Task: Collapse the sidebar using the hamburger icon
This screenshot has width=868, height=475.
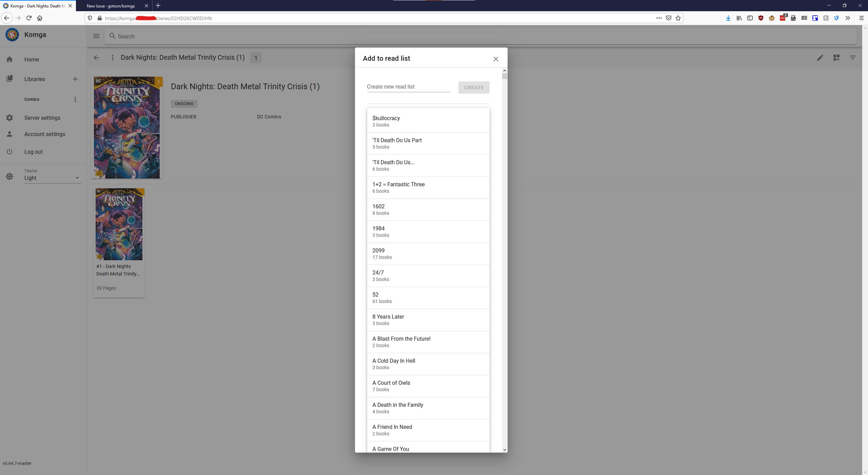Action: coord(96,36)
